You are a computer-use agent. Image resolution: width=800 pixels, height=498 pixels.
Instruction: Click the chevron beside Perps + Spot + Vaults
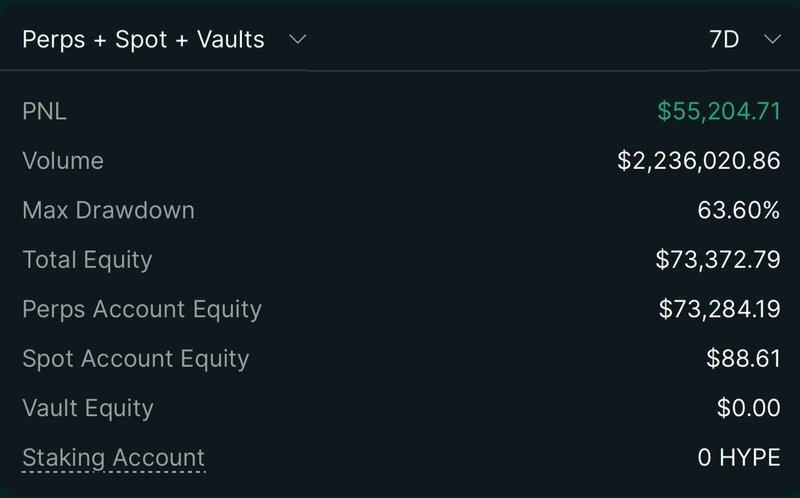coord(296,40)
